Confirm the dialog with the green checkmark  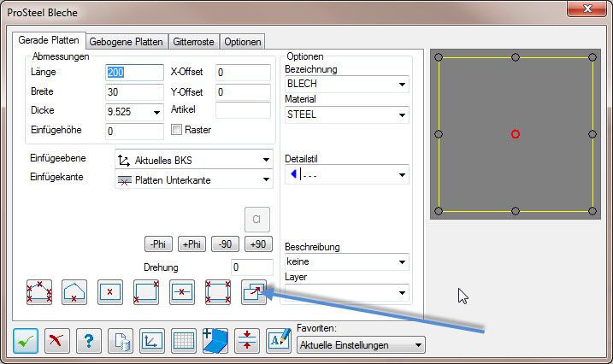26,341
